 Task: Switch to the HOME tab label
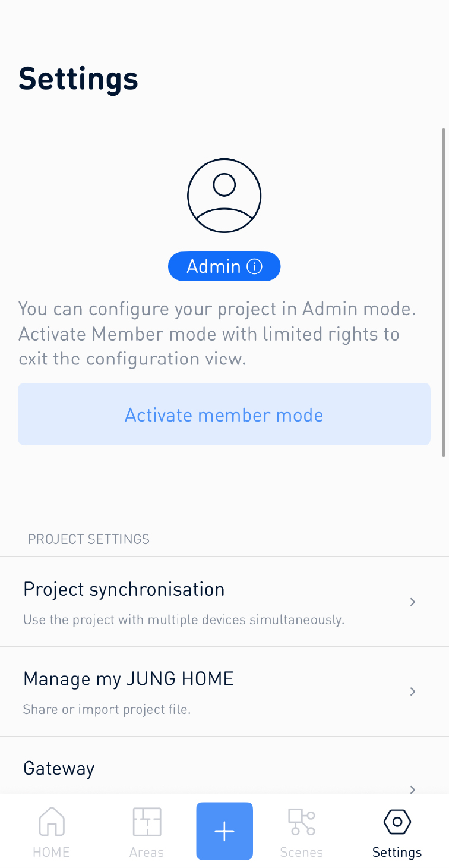click(x=52, y=852)
